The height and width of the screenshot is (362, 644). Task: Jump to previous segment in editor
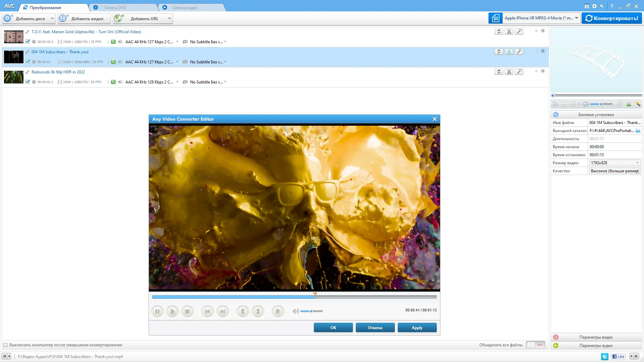click(207, 311)
